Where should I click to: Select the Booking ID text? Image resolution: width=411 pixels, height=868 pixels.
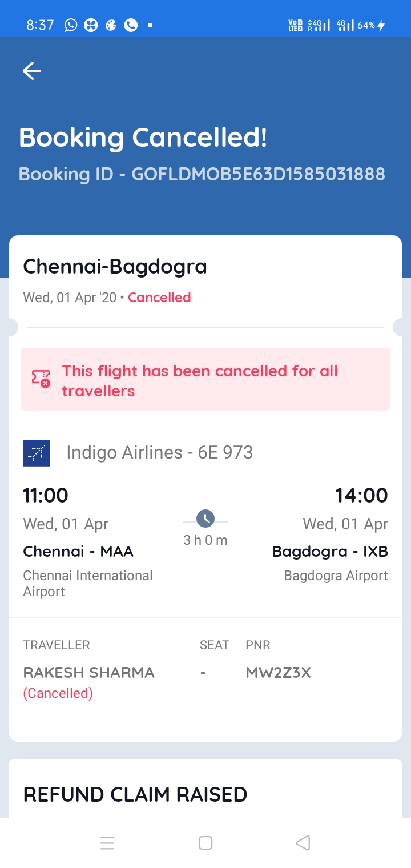(202, 174)
